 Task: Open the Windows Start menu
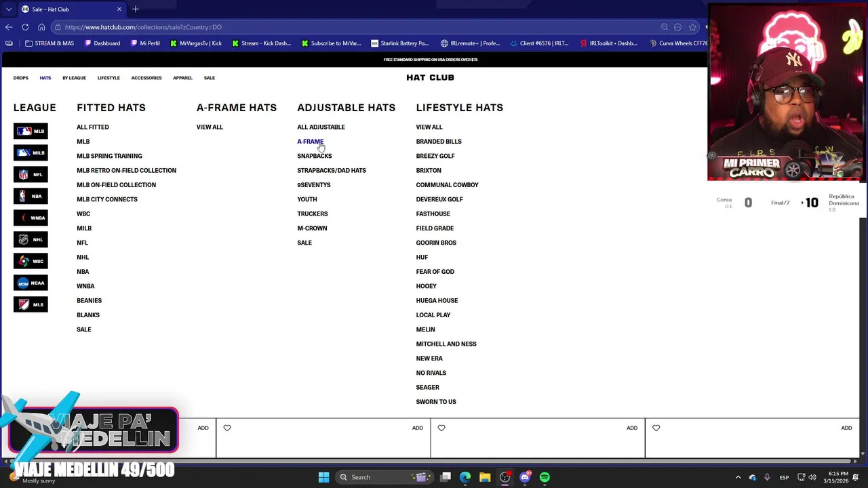coord(323,477)
